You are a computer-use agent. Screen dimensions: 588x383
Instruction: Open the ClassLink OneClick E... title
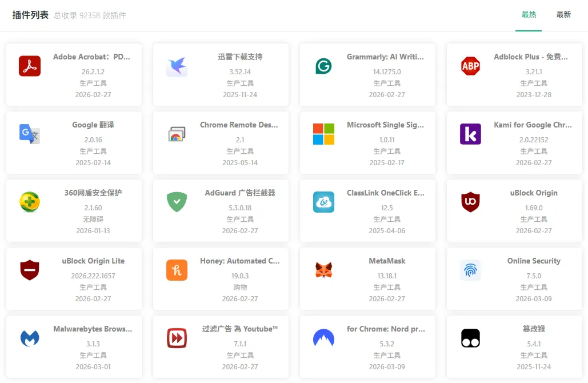coord(386,193)
